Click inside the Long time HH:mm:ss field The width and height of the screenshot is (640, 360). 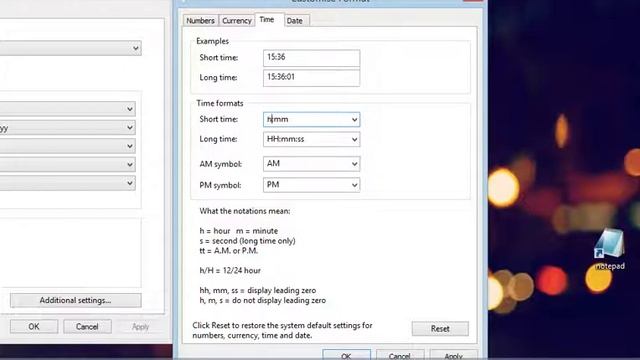(x=306, y=139)
